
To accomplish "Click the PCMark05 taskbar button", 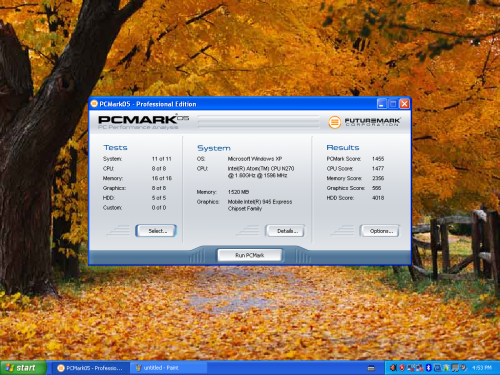I will pyautogui.click(x=91, y=368).
